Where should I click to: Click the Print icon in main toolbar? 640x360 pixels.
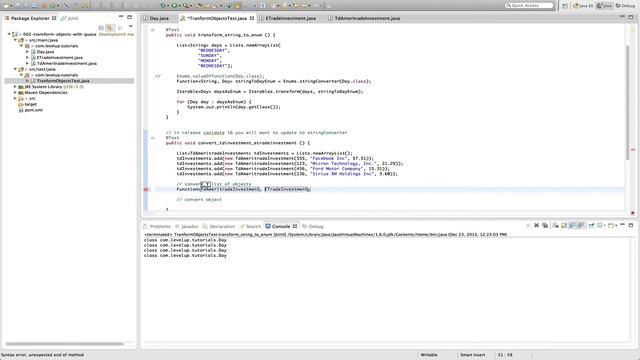(34, 6)
